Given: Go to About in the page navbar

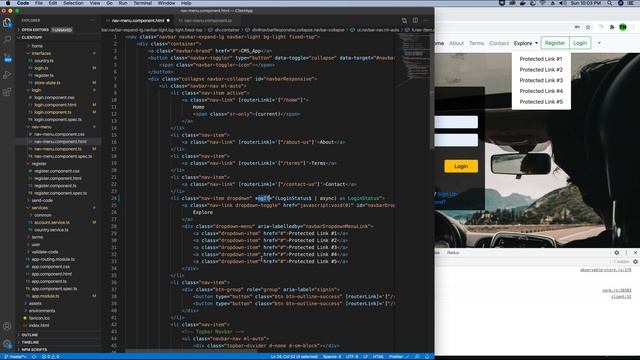Looking at the screenshot, I should point(456,43).
